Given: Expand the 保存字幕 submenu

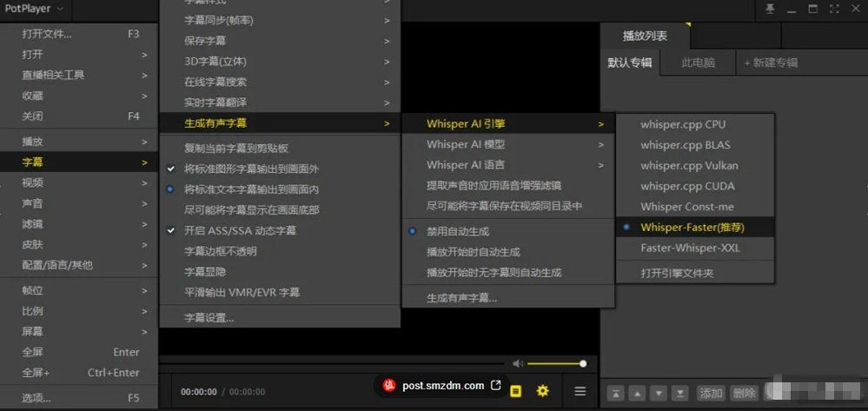Looking at the screenshot, I should point(280,41).
